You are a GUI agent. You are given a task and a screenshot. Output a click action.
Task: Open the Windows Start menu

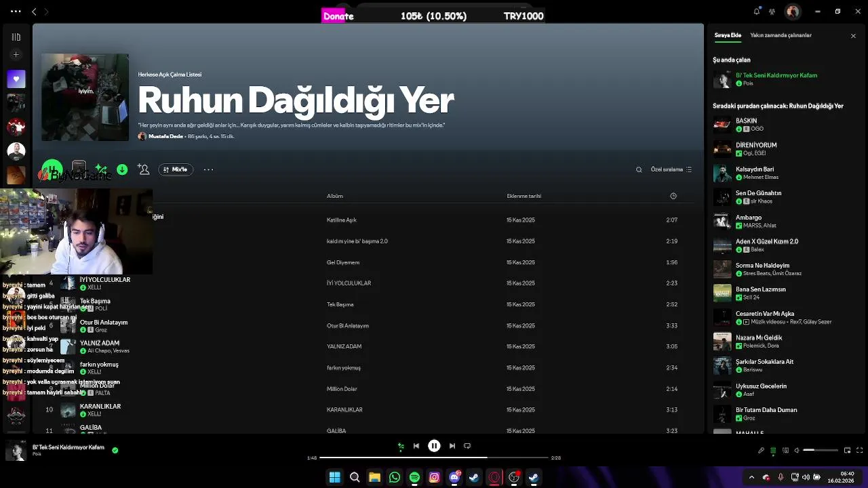(x=334, y=477)
